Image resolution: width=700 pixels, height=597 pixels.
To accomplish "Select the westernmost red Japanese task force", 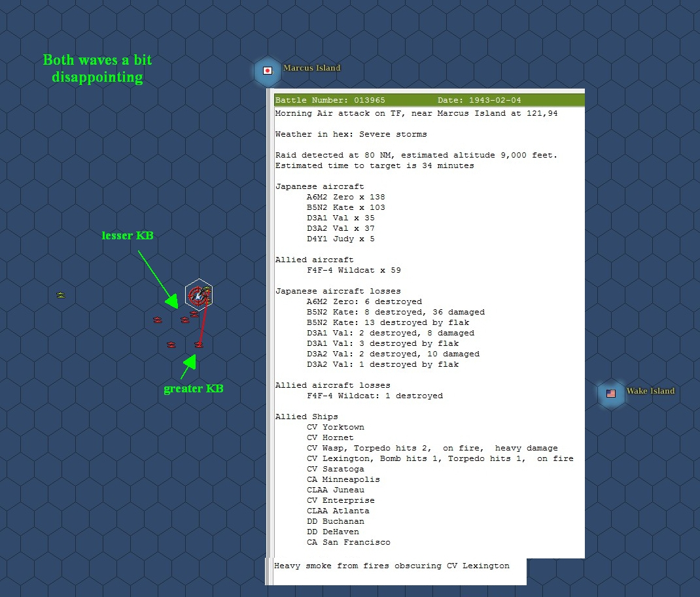I will coord(158,320).
